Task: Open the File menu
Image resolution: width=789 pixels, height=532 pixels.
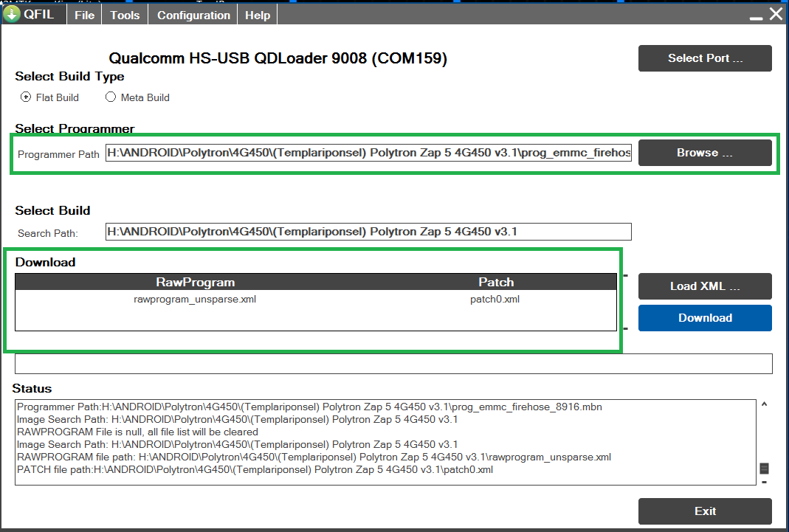Action: 85,15
